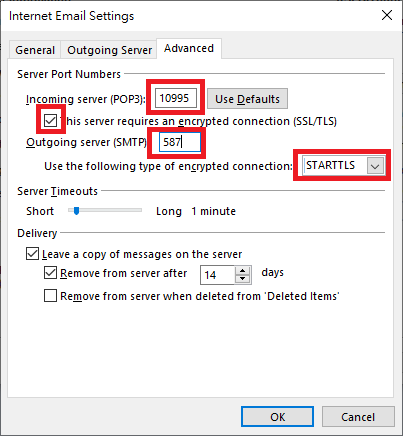The image size is (403, 436).
Task: Open the Outgoing Server tab
Action: point(109,50)
